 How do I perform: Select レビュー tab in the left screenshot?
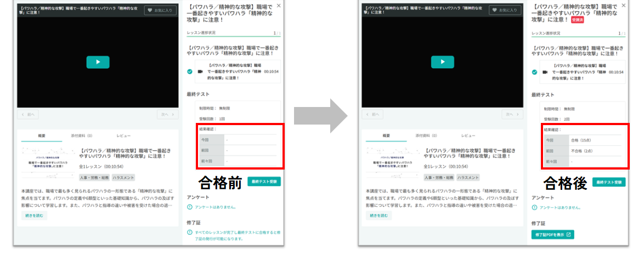pyautogui.click(x=123, y=136)
